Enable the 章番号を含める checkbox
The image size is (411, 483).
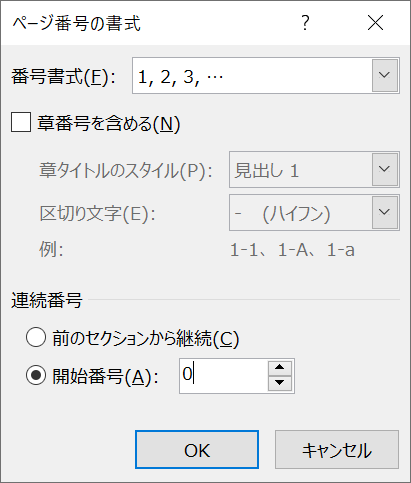click(x=21, y=123)
